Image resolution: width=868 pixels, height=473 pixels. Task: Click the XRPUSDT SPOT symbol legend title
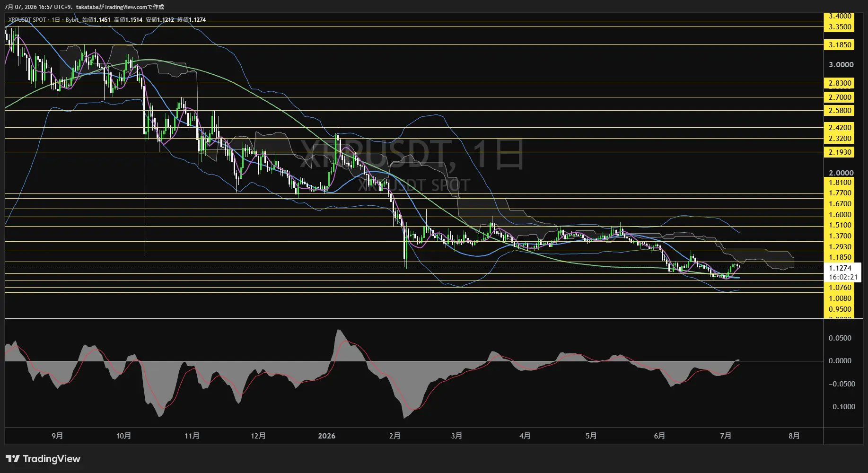[x=27, y=19]
